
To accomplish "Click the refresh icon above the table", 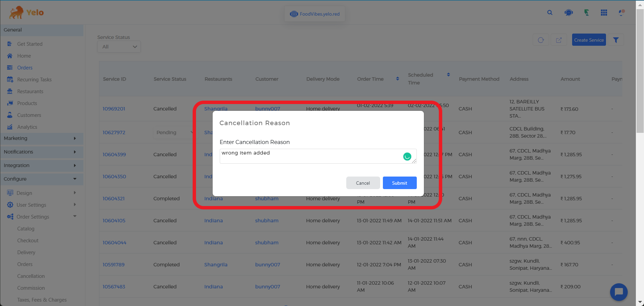I will coord(541,40).
